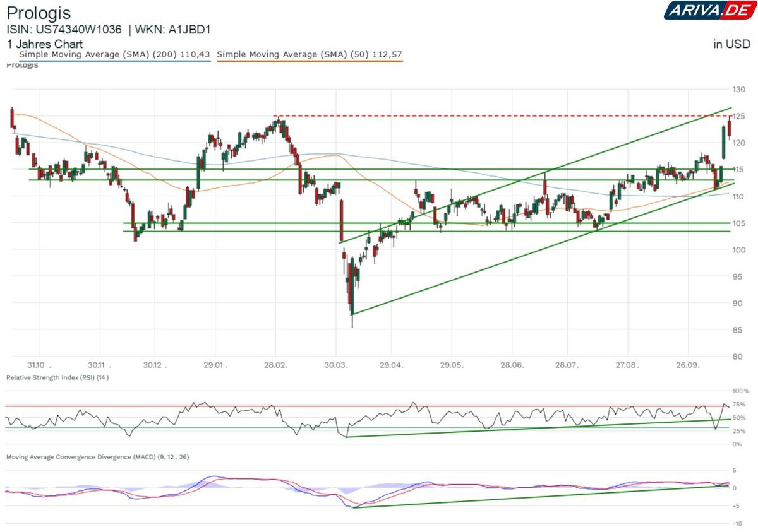Click the 95 price axis label
758x532 pixels.
[x=737, y=276]
